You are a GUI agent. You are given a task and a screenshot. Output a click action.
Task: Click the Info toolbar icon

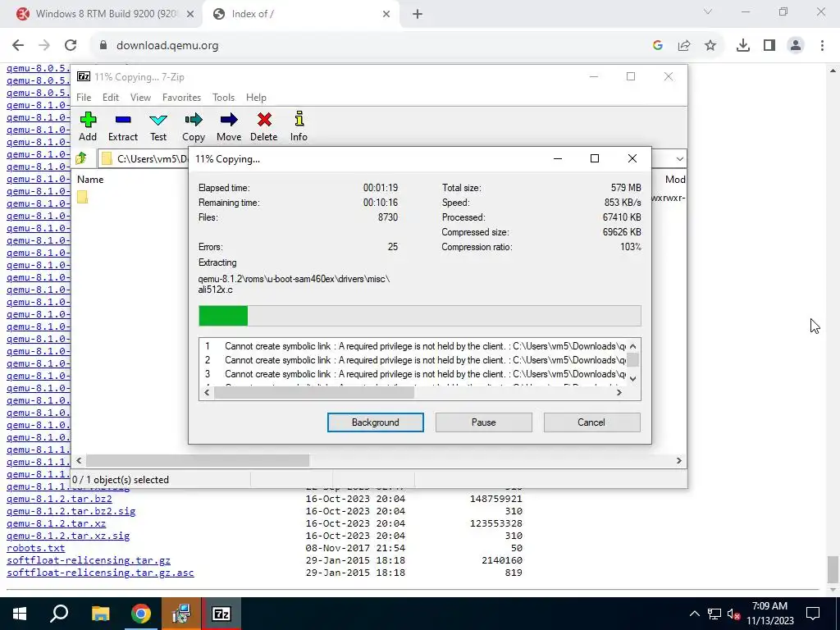pos(299,126)
